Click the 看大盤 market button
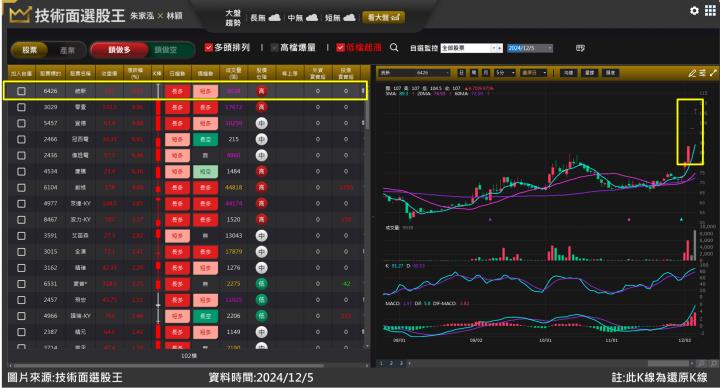 383,17
